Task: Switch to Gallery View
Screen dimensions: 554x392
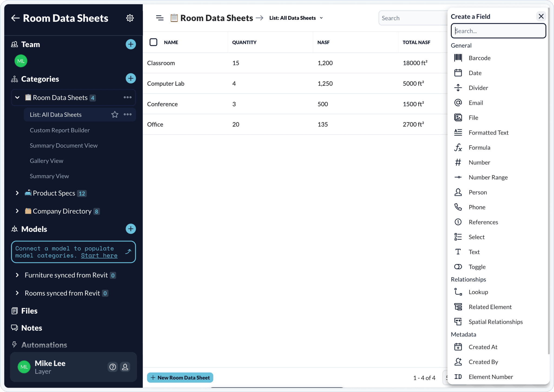Action: coord(46,161)
